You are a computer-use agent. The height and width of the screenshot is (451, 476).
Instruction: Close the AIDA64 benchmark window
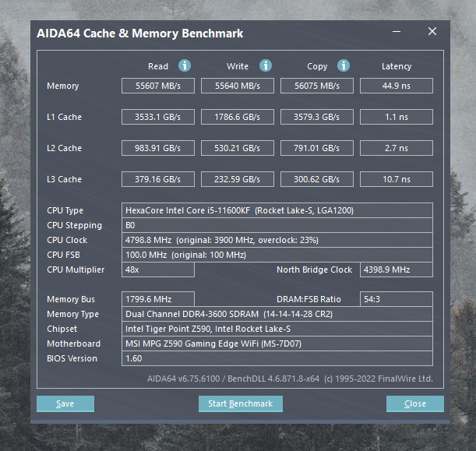pos(432,32)
